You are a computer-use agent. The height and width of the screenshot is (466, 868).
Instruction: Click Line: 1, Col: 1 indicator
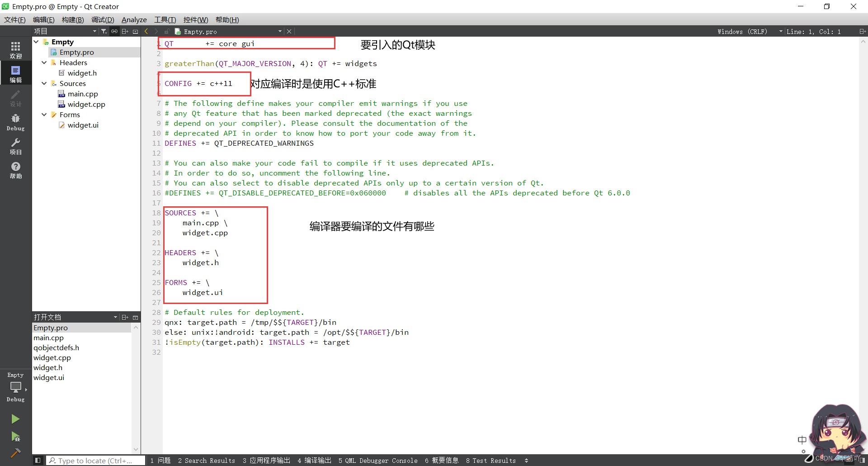coord(814,31)
